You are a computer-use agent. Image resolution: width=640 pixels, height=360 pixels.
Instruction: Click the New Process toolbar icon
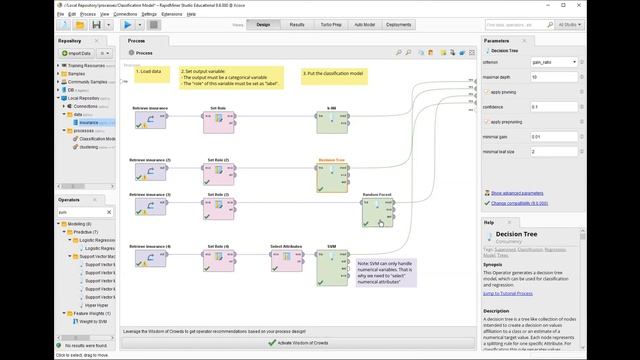click(x=64, y=25)
